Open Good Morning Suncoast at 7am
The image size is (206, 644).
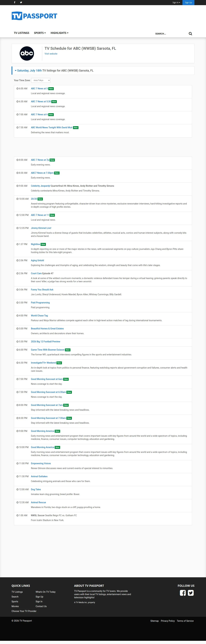[47, 405]
